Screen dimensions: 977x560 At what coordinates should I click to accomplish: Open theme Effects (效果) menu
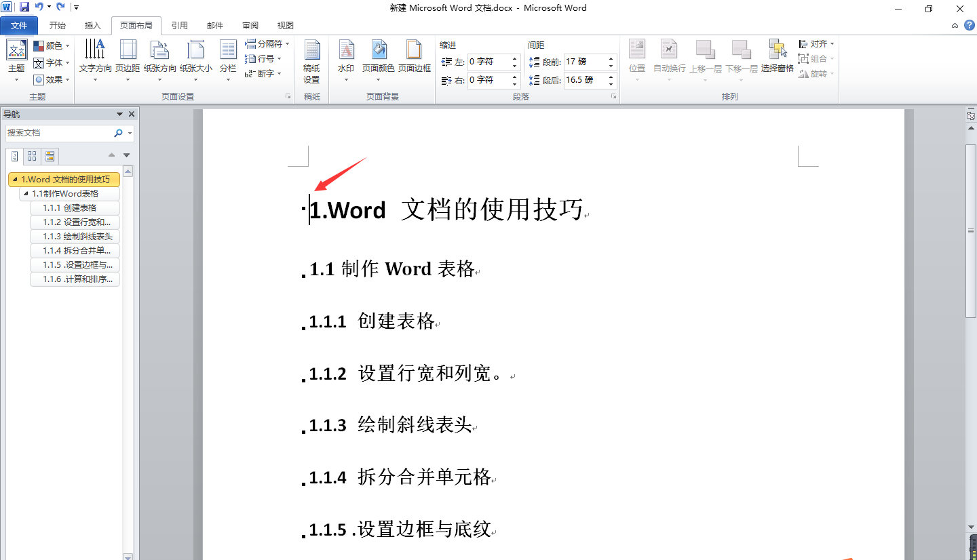coord(52,79)
